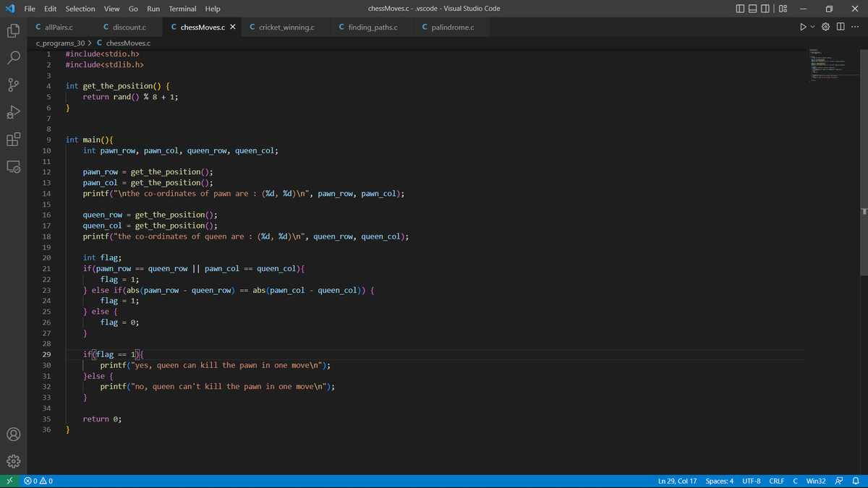
Task: Open the Source Control view
Action: click(14, 85)
